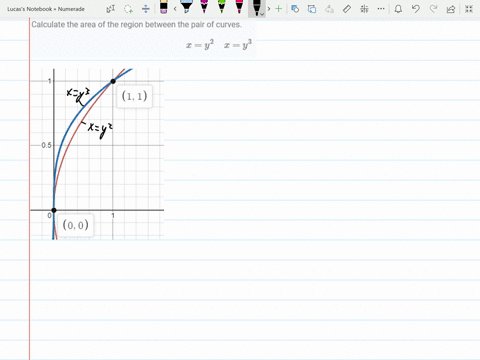
Task: Open the Shapes tool
Action: tap(295, 9)
